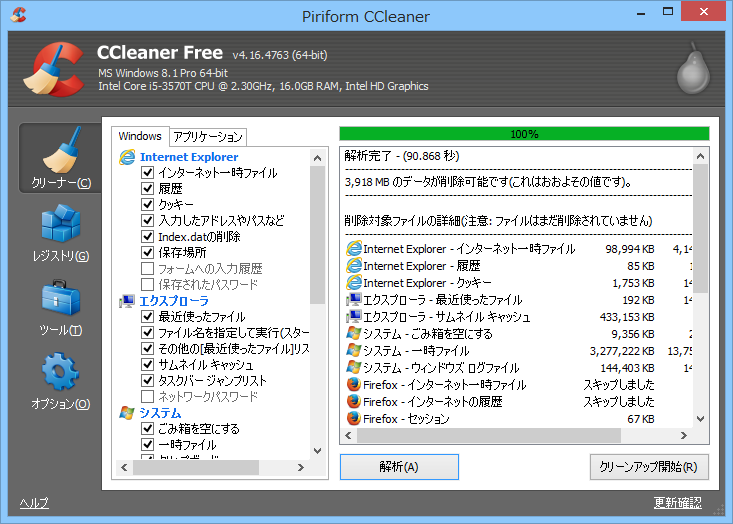Click IE icon of Internet Explorer - 履歴 result
The width and height of the screenshot is (733, 524).
pos(354,266)
